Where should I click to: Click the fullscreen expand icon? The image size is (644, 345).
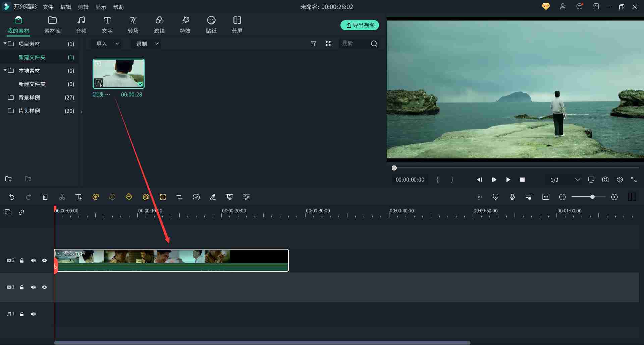coord(634,180)
